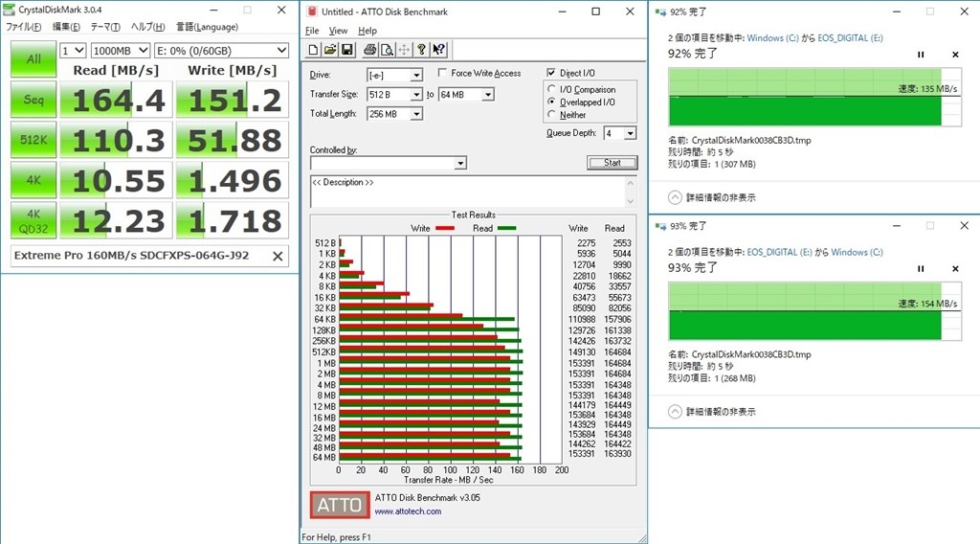Open the www.attotech.com link
This screenshot has height=544, width=980.
coord(408,511)
